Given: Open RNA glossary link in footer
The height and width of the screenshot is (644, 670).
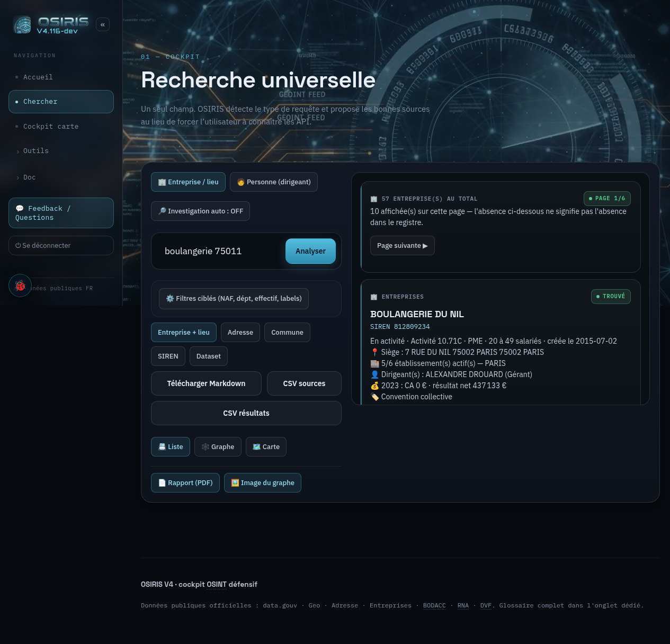Looking at the screenshot, I should 463,605.
